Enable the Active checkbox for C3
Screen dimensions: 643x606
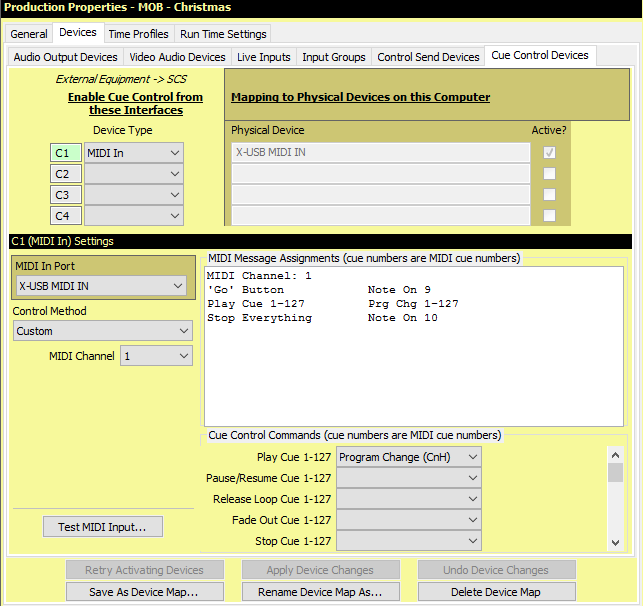548,195
